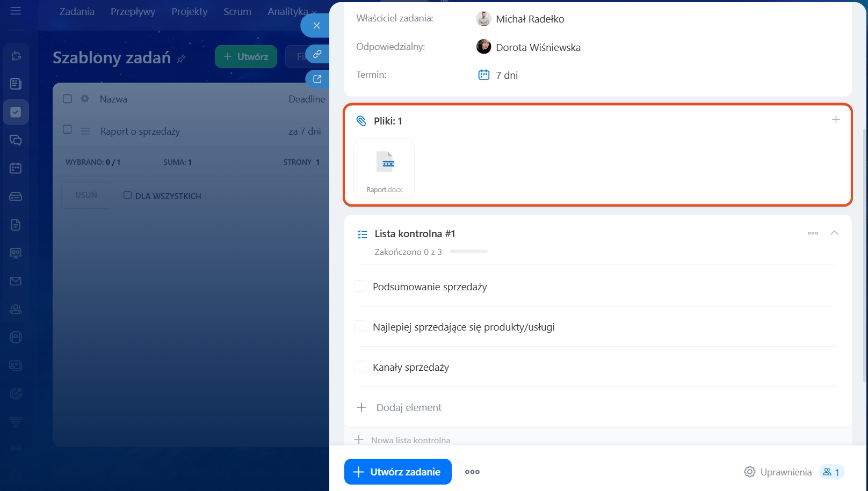Add a file with the plus icon
The height and width of the screenshot is (491, 868).
835,120
